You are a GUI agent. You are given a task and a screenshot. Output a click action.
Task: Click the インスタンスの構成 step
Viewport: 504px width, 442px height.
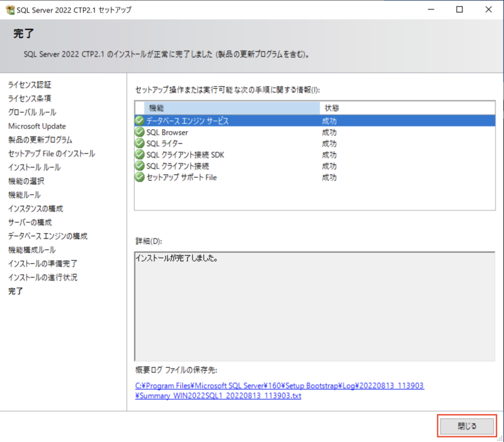click(x=36, y=209)
